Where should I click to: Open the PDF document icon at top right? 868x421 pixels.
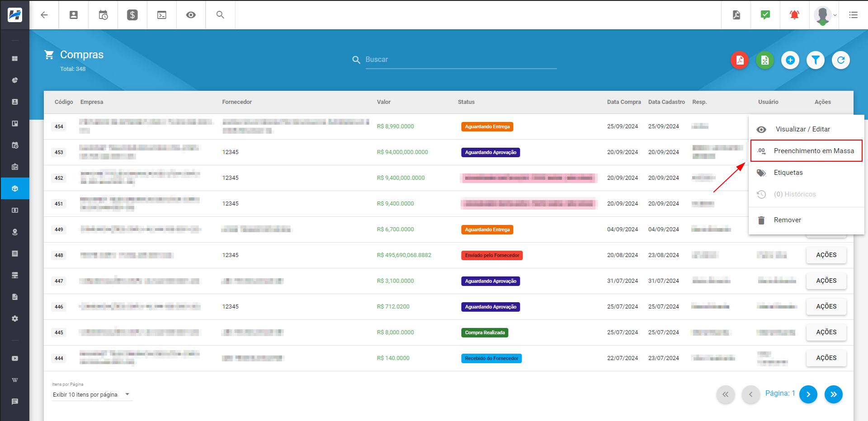(736, 15)
